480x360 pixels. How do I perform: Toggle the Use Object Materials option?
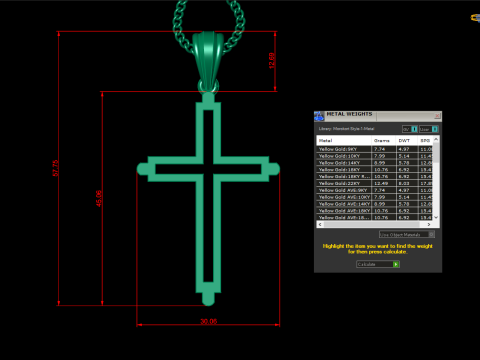pos(407,235)
